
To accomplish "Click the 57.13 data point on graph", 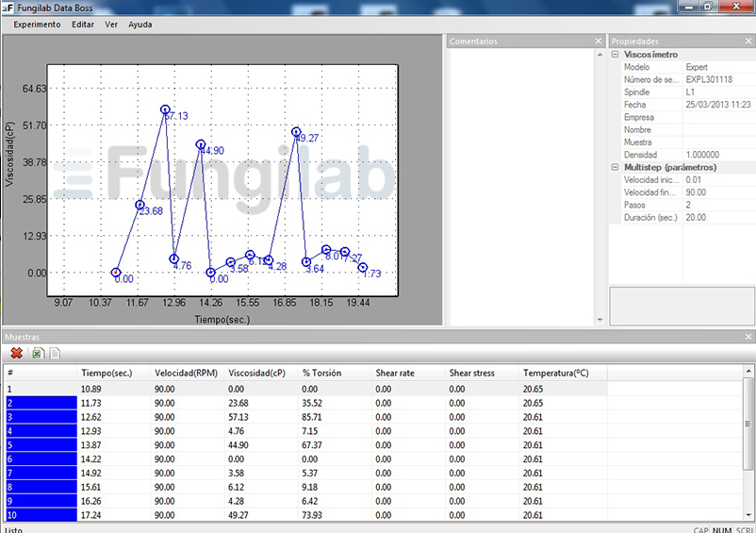I will coord(165,109).
